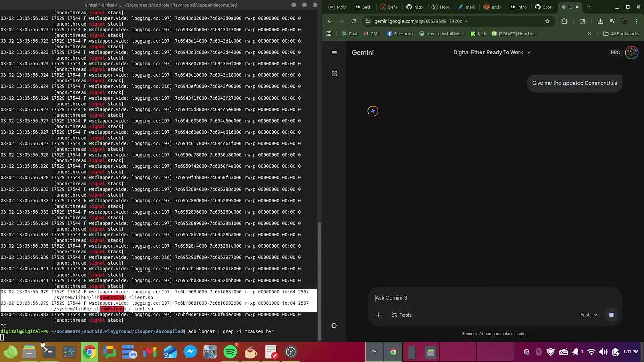This screenshot has width=644, height=362.
Task: Open notifications bell in system tray
Action: [x=575, y=352]
